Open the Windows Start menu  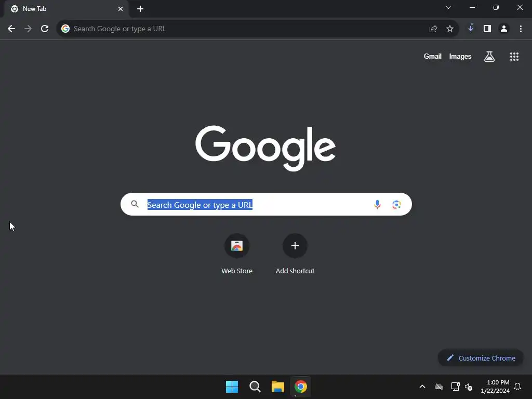(232, 387)
